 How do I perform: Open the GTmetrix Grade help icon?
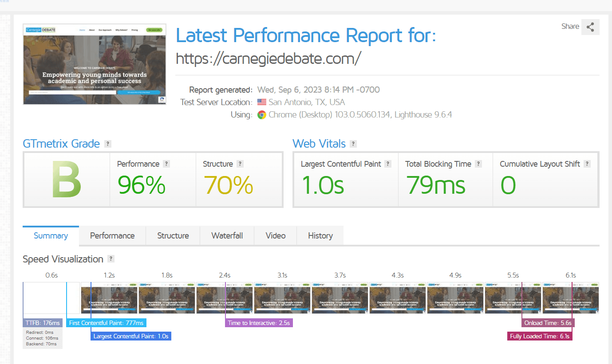108,144
